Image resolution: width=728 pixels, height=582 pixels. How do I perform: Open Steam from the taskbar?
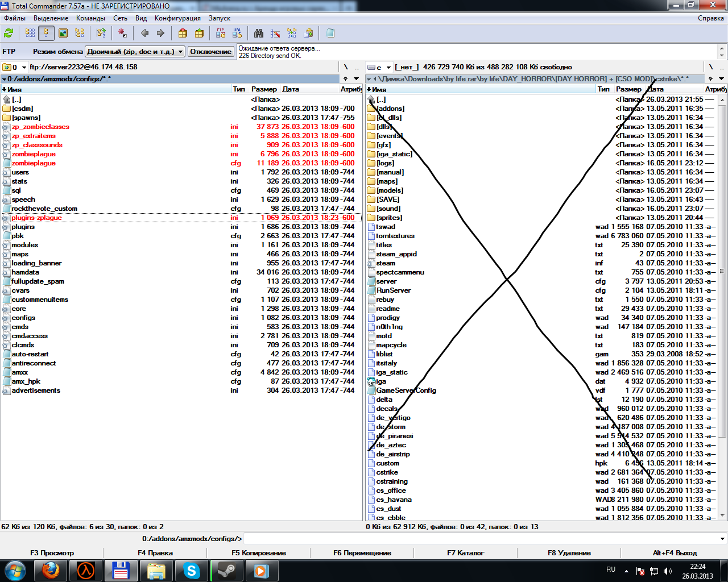tap(227, 571)
